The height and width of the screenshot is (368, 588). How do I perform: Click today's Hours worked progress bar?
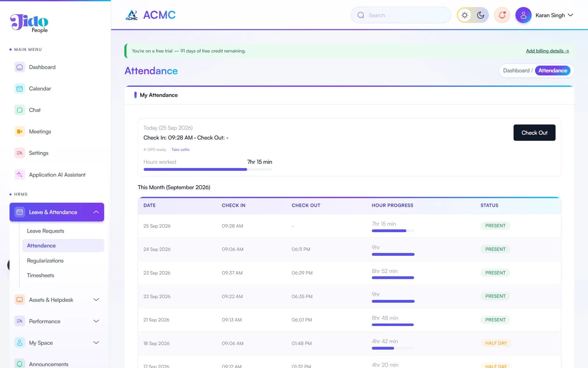tap(208, 169)
